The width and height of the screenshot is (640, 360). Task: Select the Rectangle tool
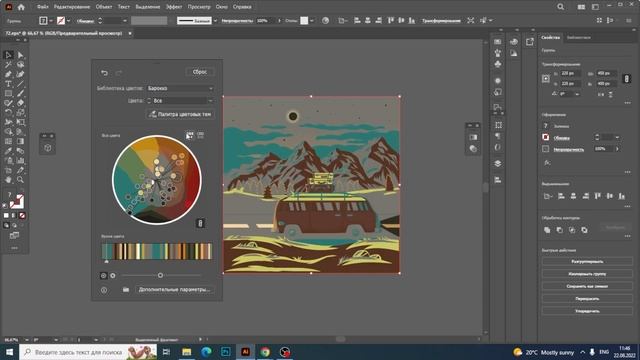coord(8,93)
